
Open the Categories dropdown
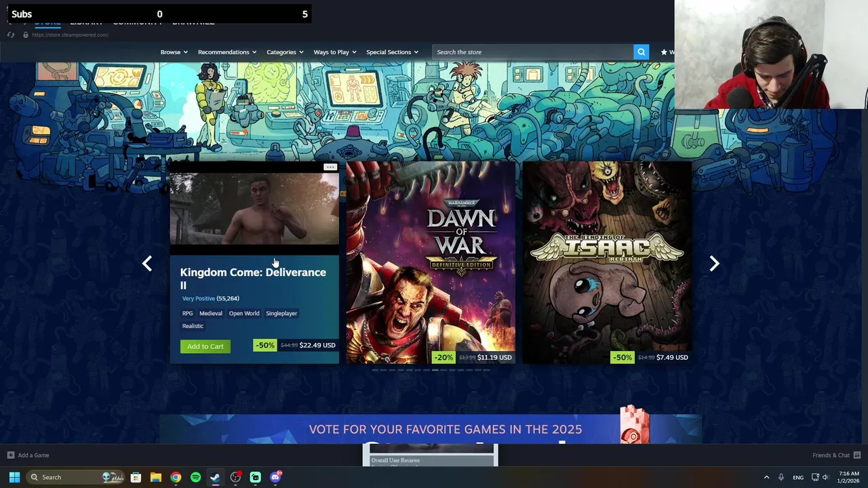[285, 52]
